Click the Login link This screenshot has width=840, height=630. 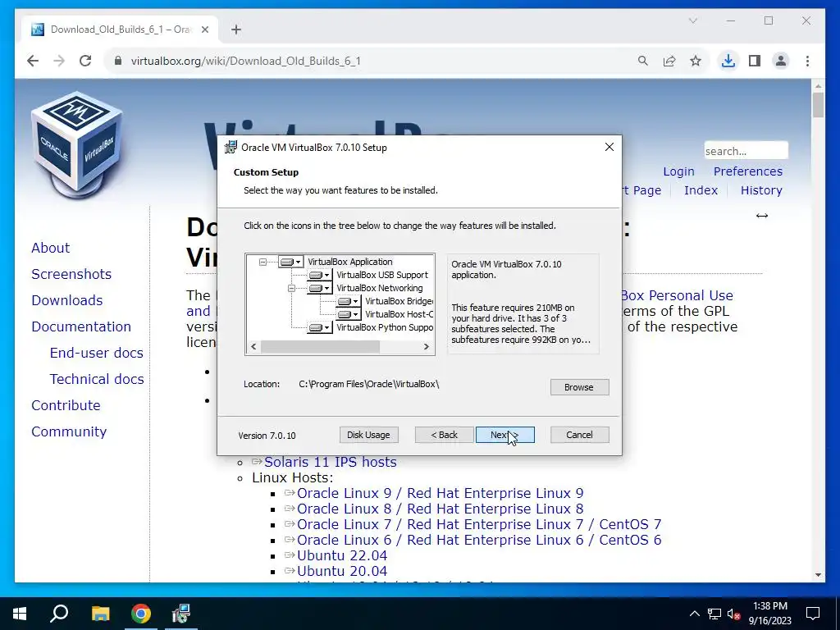pos(678,171)
